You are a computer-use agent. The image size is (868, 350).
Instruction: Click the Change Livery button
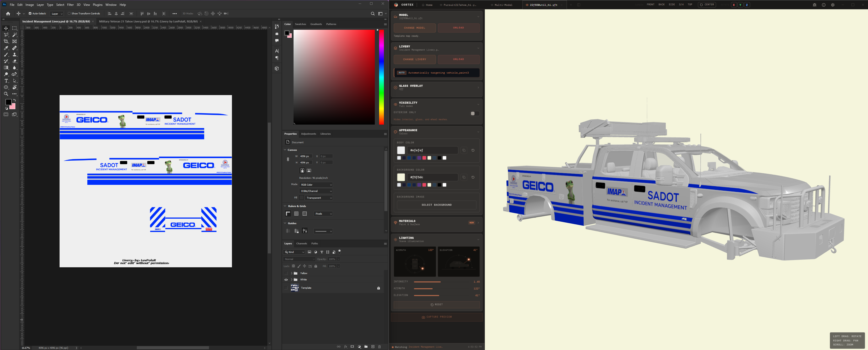pos(414,59)
